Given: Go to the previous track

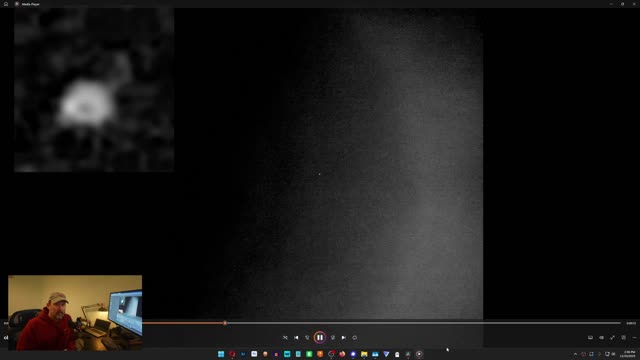Looking at the screenshot, I should coord(296,338).
